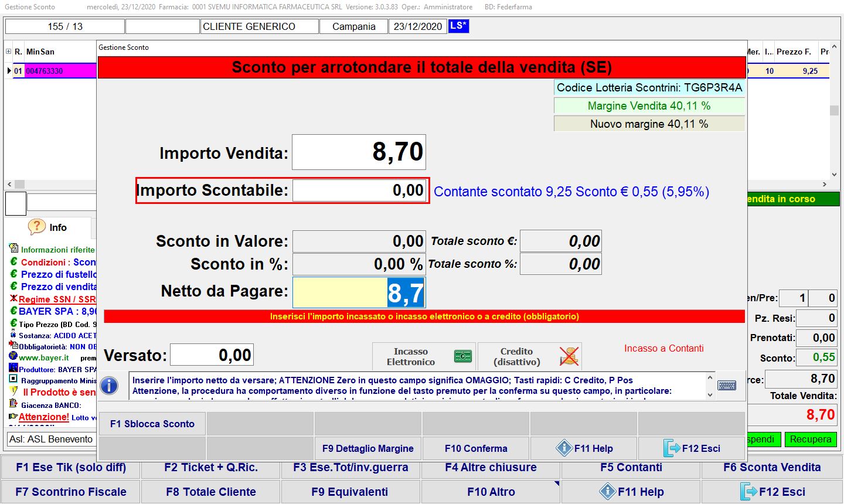The height and width of the screenshot is (504, 844).
Task: Expand the grid header plus icon
Action: click(x=9, y=52)
